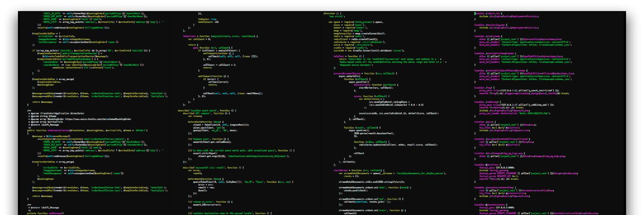The image size is (644, 215).
Task: Click the "'use strict';" line
Action: coord(337,16)
